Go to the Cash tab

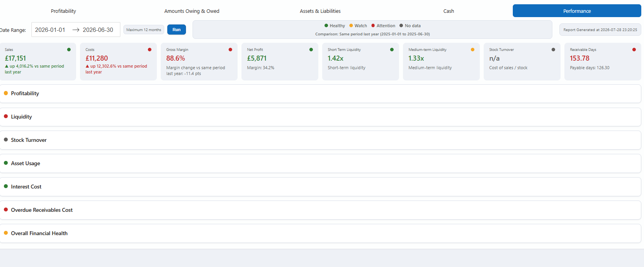click(x=449, y=11)
